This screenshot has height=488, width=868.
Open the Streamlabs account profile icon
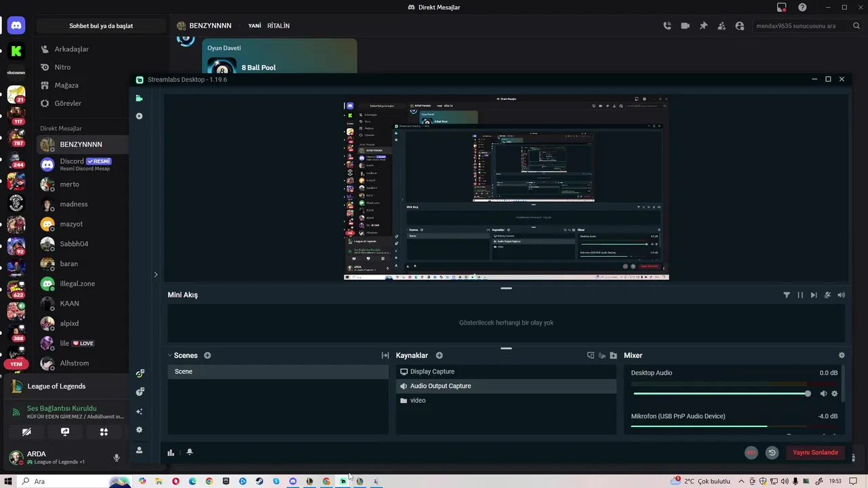click(x=140, y=450)
